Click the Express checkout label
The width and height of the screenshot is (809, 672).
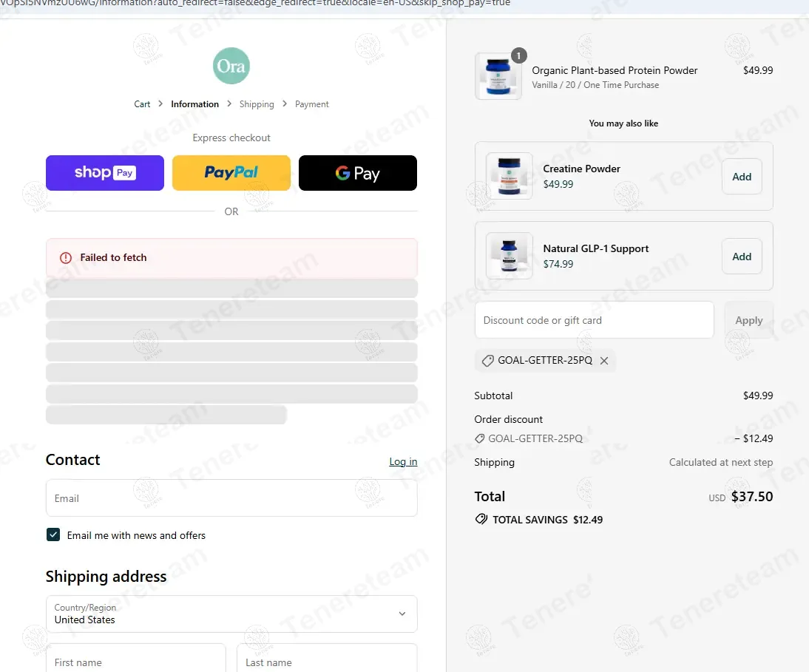231,138
